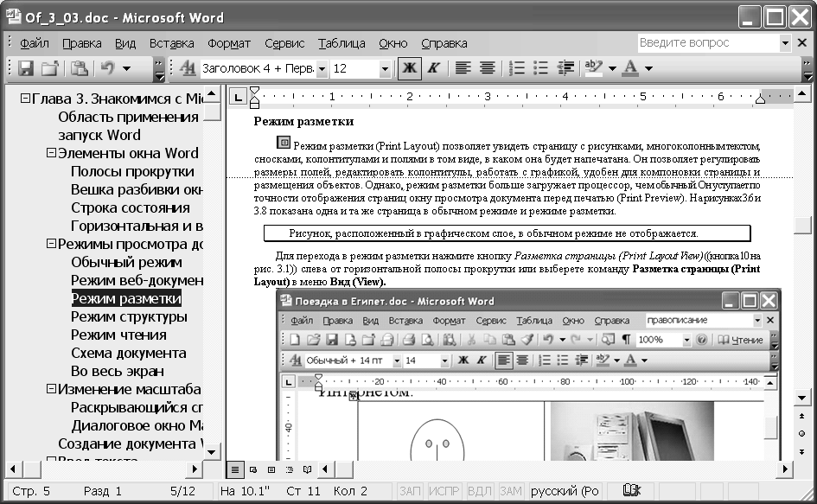
Task: Switch to Web Layout view button
Action: 253,469
